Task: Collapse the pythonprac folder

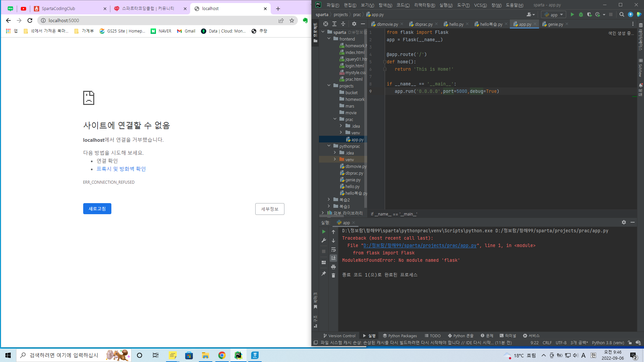Action: tap(329, 146)
